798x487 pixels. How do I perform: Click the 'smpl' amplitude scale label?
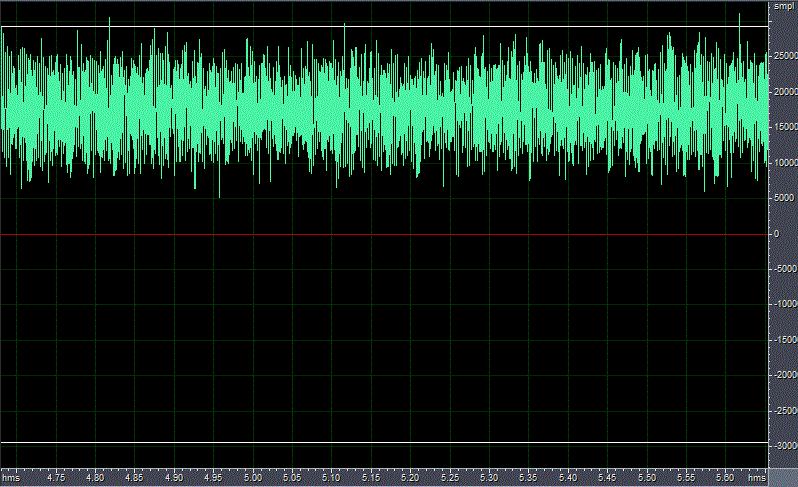[783, 6]
